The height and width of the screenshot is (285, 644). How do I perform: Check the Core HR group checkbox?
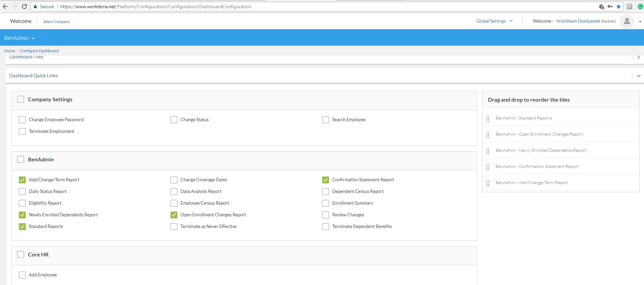[21, 254]
